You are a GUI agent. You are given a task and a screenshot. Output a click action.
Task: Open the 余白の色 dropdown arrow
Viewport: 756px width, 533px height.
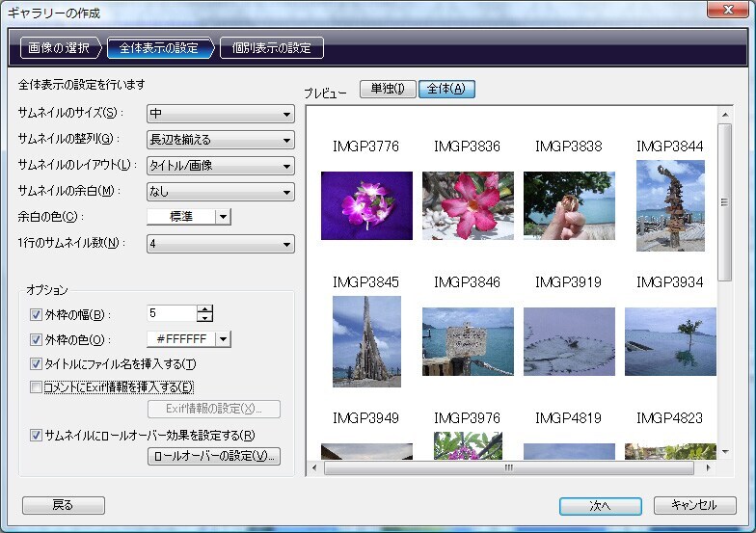pos(223,217)
